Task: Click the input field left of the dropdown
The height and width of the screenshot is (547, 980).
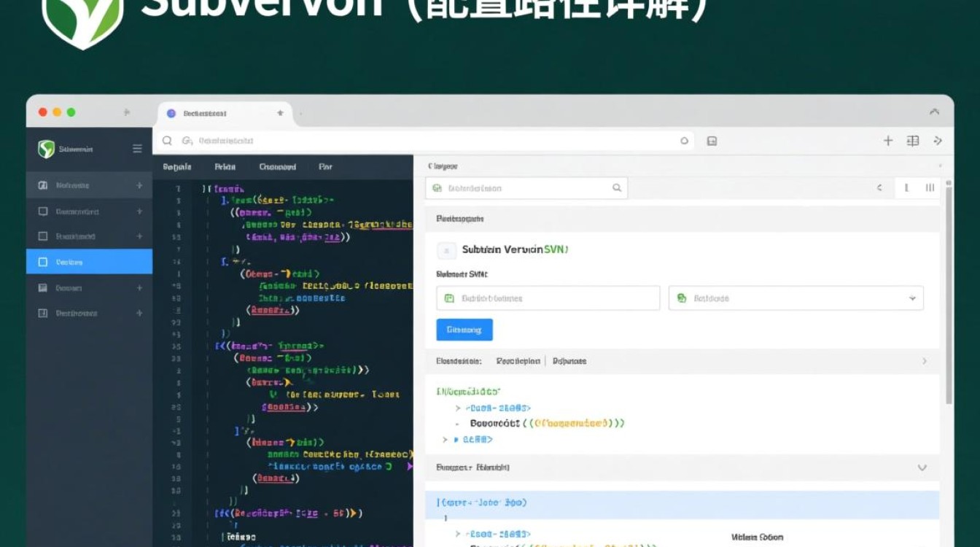Action: point(548,298)
